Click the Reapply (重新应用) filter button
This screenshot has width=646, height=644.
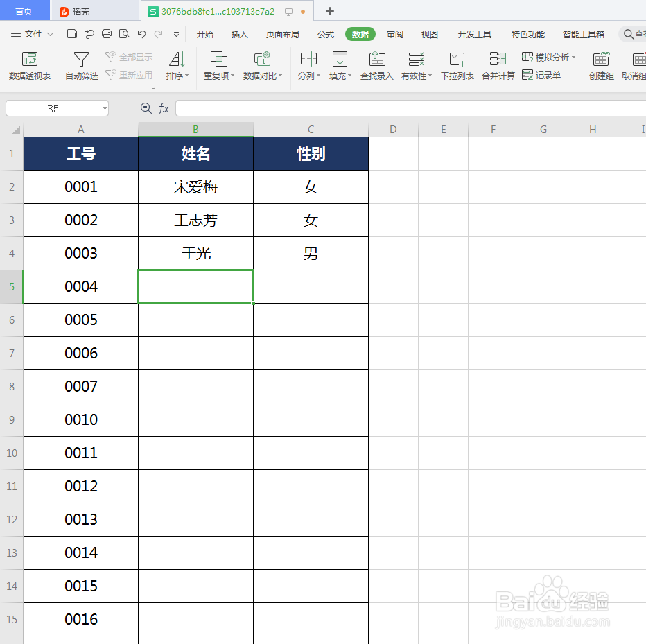tap(130, 75)
